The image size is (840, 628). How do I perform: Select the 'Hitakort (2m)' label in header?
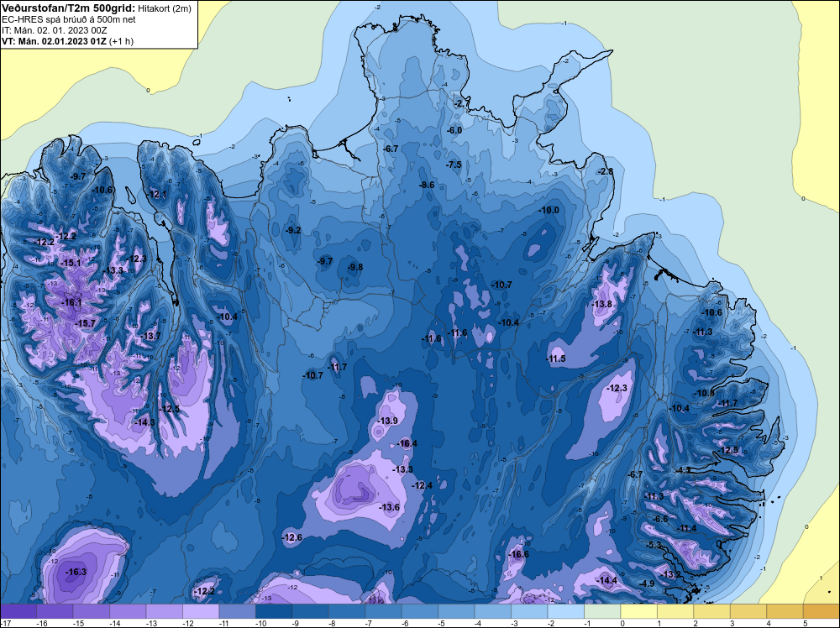(165, 8)
